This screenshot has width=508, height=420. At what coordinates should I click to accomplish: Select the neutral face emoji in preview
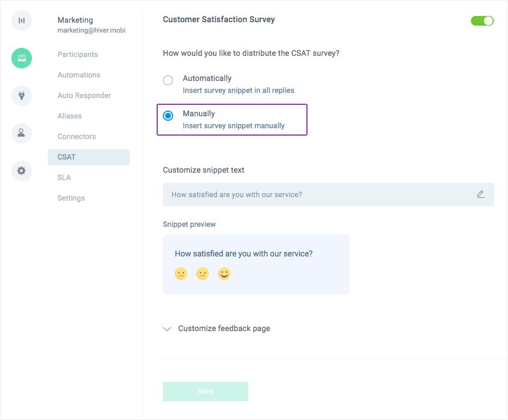(203, 274)
